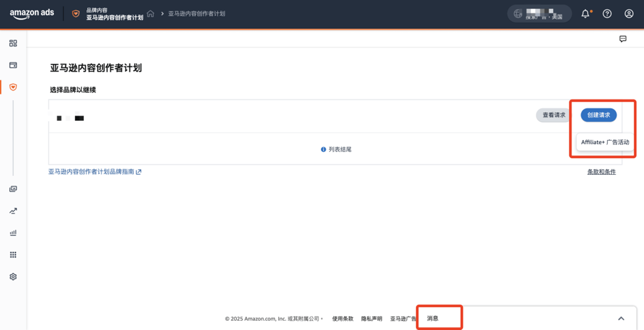Open the help question mark icon

(607, 14)
